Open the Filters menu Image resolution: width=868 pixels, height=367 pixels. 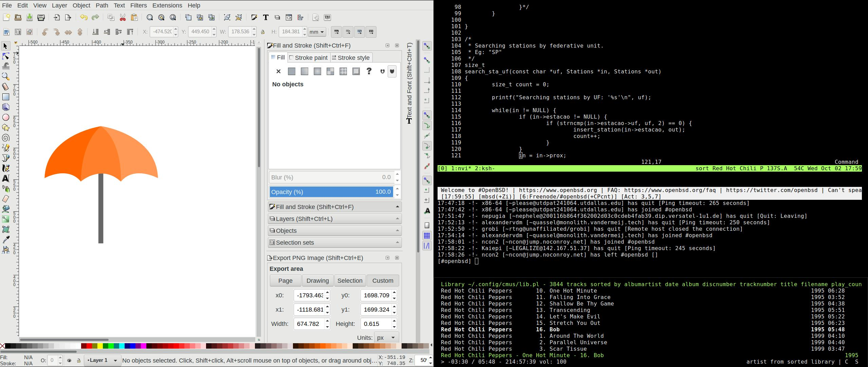tap(138, 5)
